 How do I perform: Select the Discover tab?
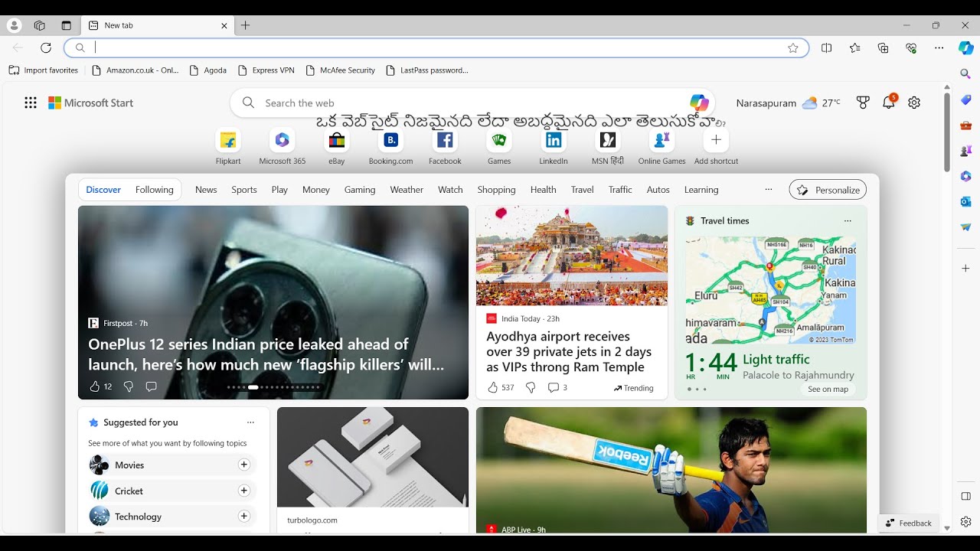[x=103, y=190]
